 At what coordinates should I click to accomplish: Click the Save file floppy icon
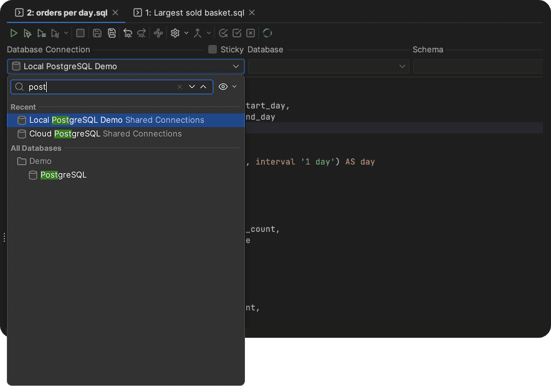tap(97, 33)
